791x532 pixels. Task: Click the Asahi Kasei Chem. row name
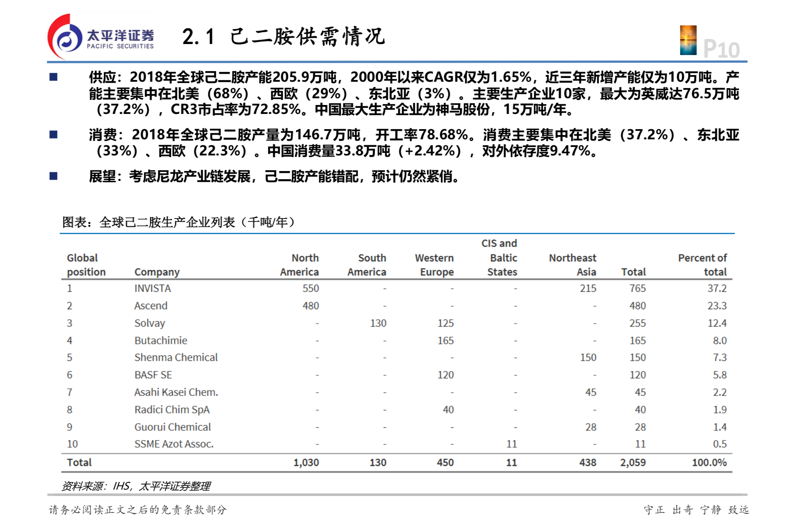coord(176,392)
